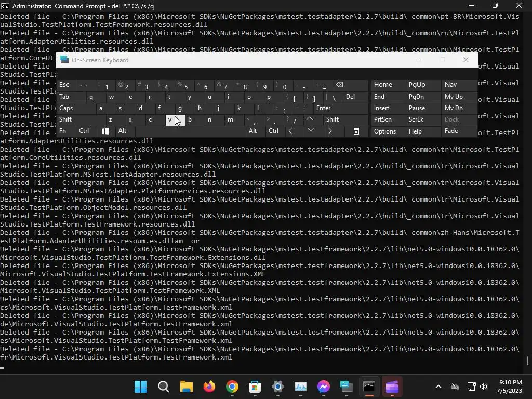Open the resource monitor graph taskbar icon
532x399 pixels.
point(301,387)
